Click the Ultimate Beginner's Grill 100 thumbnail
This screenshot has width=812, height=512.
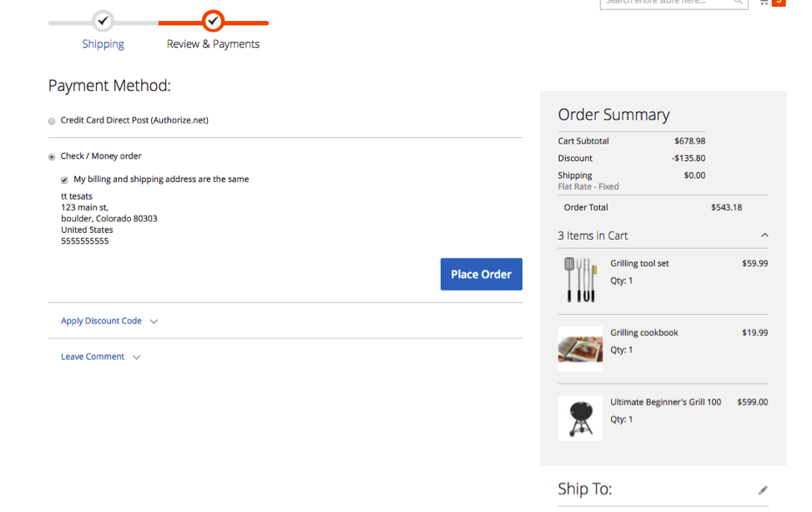coord(580,417)
